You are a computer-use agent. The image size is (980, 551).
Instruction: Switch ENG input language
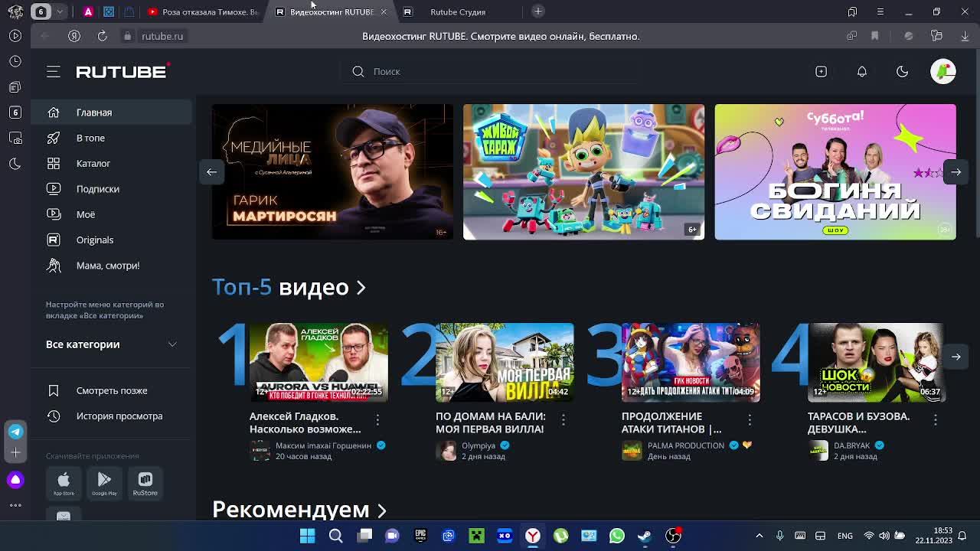click(844, 536)
